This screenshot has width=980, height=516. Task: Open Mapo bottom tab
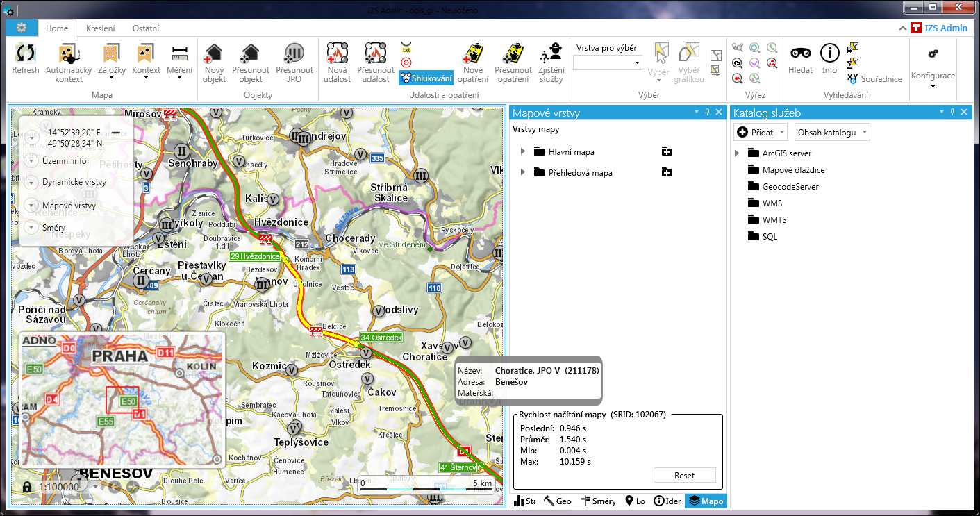[706, 501]
